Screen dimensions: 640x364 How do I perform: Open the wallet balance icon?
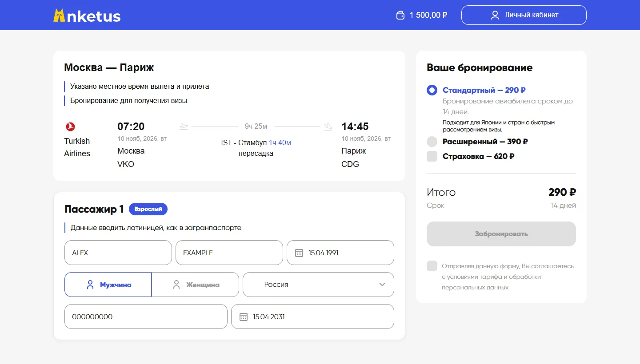click(x=400, y=15)
